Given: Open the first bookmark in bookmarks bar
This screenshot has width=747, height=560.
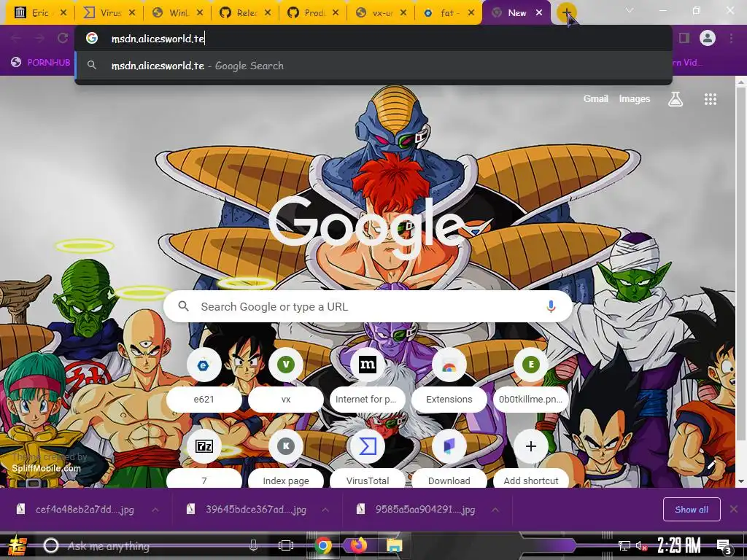Looking at the screenshot, I should tap(41, 63).
